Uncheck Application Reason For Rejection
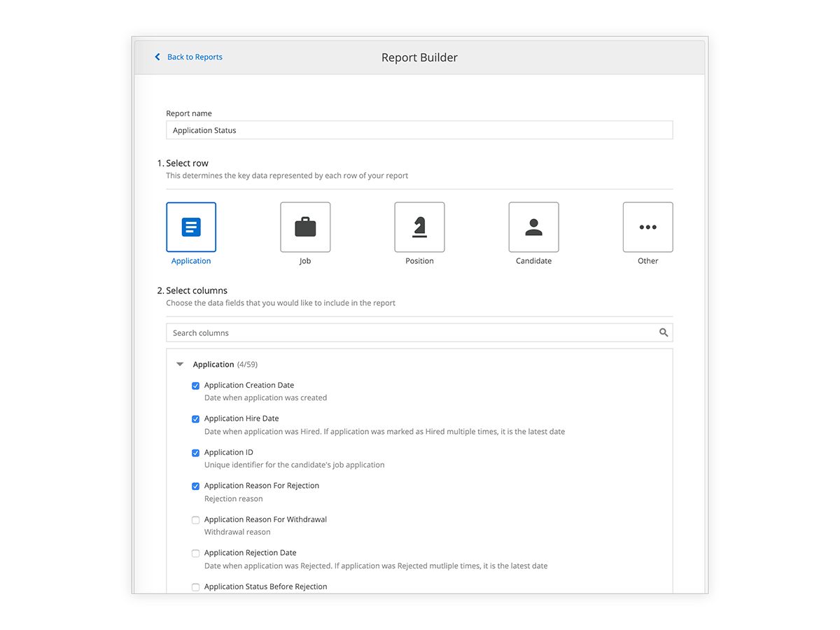840x630 pixels. [x=196, y=486]
